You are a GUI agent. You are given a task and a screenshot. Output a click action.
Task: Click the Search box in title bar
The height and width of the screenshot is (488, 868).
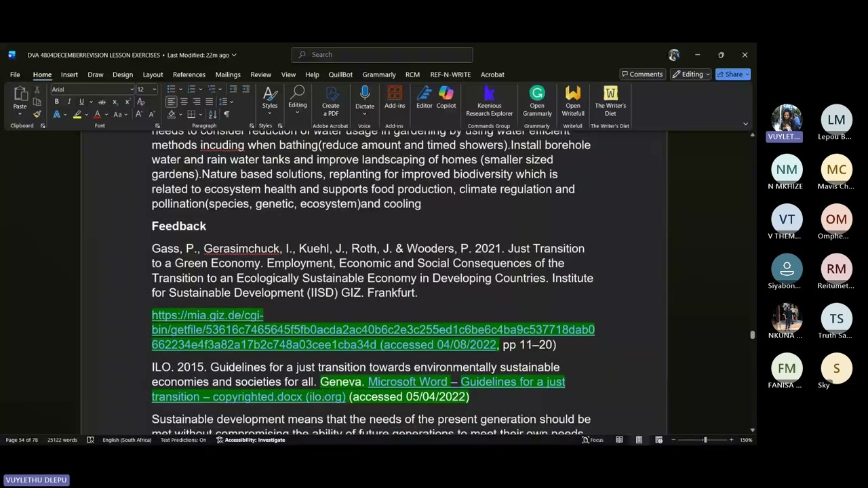tap(382, 55)
